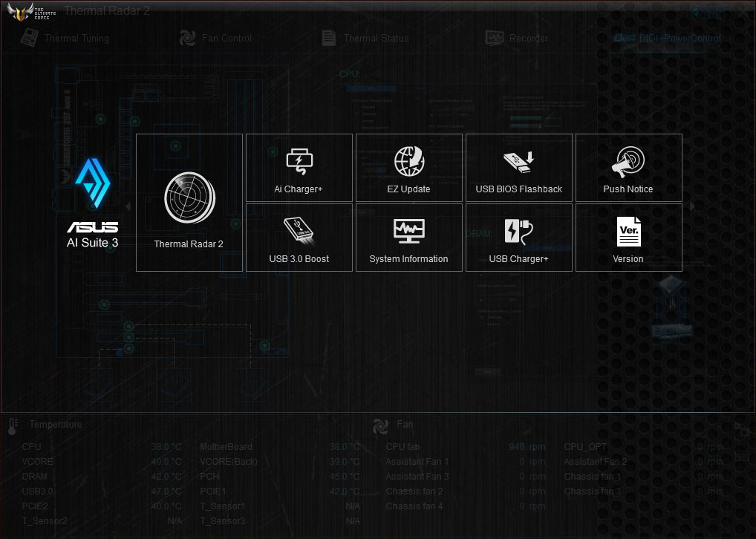Launch Ai Charger+ from the menu
The image size is (756, 539).
[299, 168]
